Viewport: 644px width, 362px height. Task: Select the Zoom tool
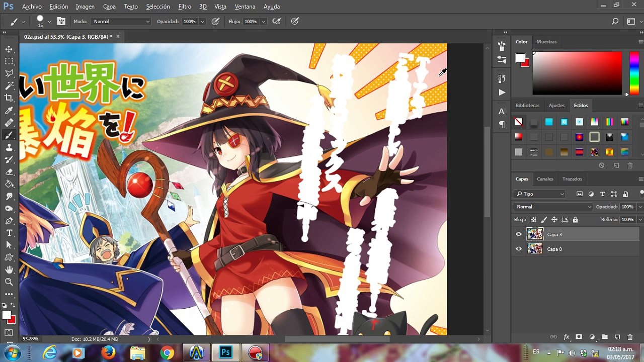coord(9,282)
